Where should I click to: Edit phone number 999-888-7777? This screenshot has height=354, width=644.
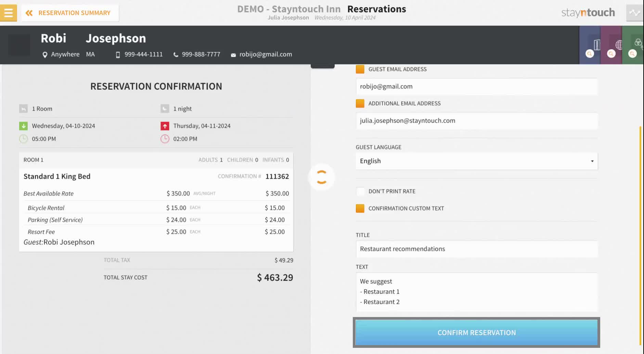(201, 54)
